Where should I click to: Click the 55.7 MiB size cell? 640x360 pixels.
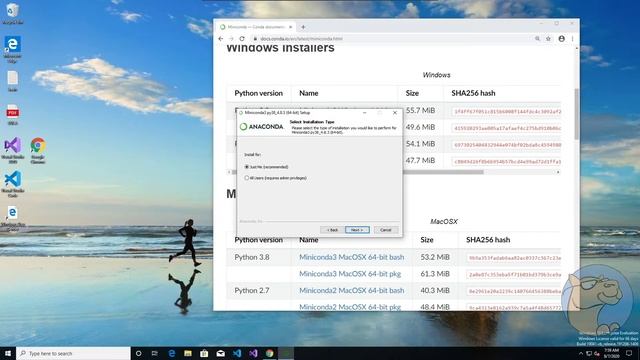(x=420, y=111)
